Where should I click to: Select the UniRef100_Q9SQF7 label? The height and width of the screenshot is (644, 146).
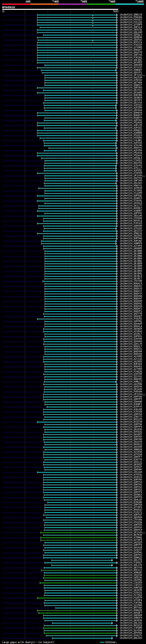coord(131,613)
